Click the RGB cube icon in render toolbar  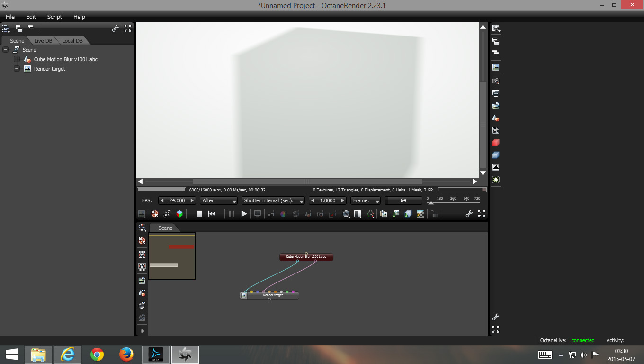pos(179,214)
